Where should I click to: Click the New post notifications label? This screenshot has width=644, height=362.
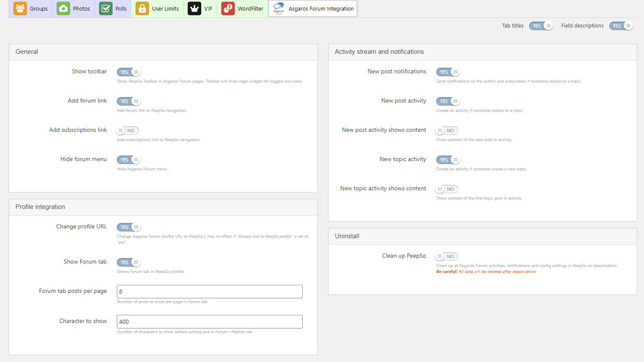[397, 71]
